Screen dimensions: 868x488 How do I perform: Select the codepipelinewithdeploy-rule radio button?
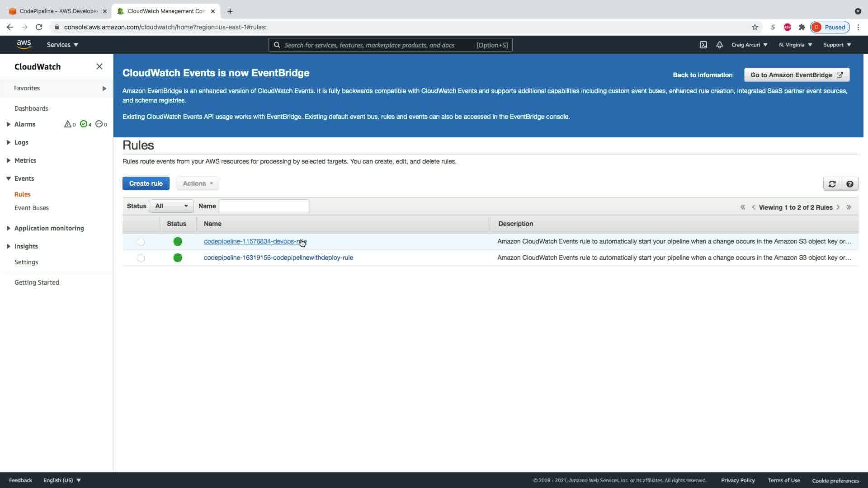[x=141, y=258]
